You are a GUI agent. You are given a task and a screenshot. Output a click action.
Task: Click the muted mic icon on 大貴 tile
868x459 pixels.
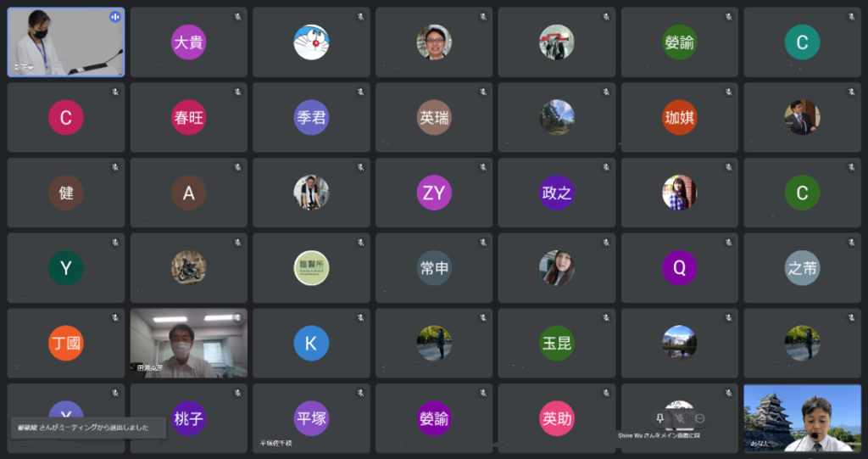pos(238,17)
